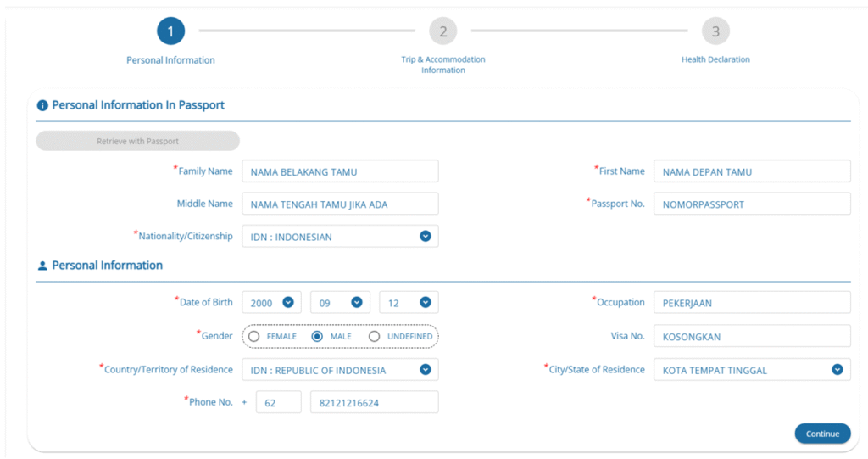Select the FEMALE gender radio button
This screenshot has height=459, width=868.
click(253, 337)
